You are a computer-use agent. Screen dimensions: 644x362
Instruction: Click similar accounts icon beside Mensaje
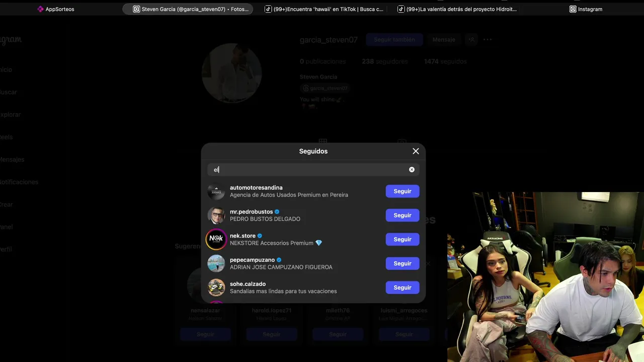click(471, 40)
